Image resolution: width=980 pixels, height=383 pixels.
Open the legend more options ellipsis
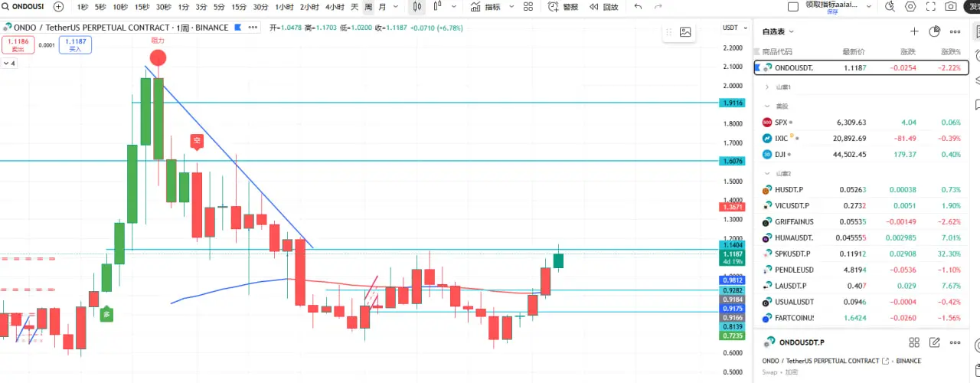click(253, 27)
